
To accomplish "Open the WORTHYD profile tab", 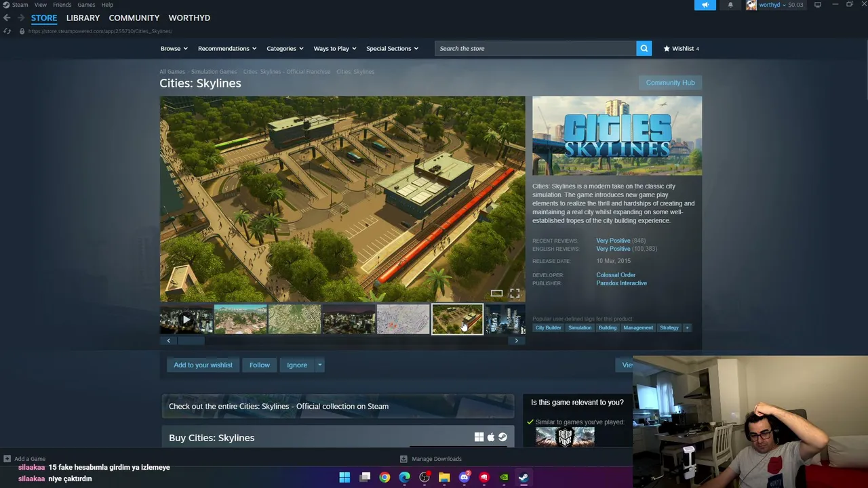I will pyautogui.click(x=189, y=18).
